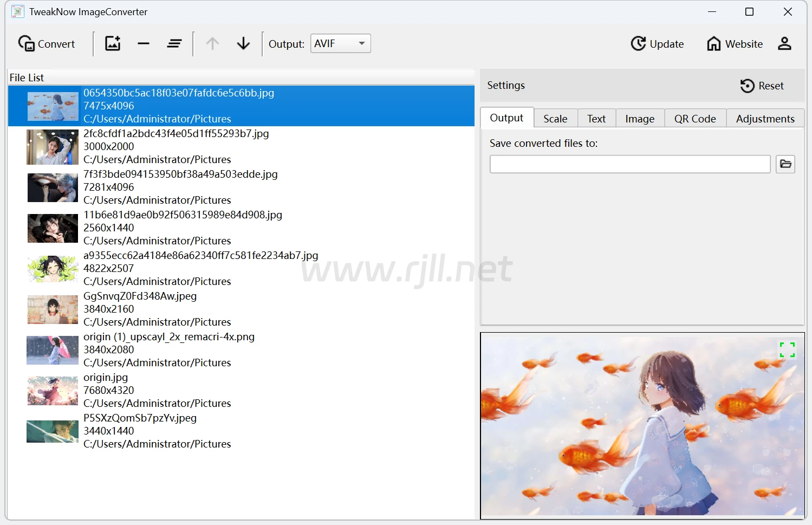
Task: Browse for output folder icon
Action: (x=785, y=164)
